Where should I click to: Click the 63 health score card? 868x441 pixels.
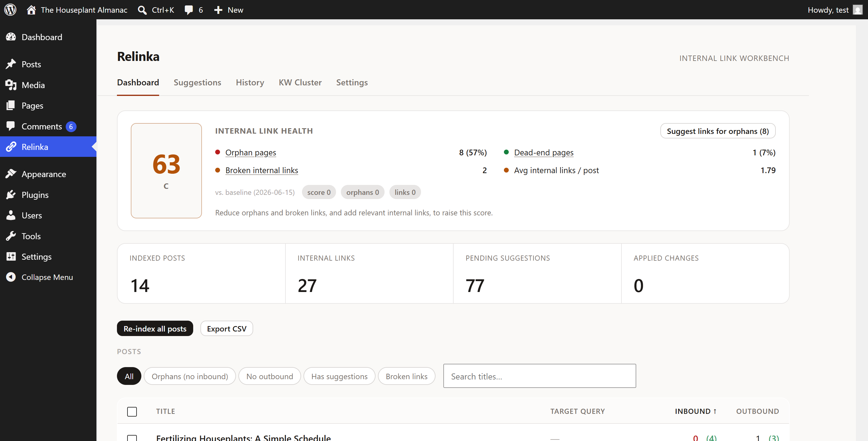click(166, 171)
